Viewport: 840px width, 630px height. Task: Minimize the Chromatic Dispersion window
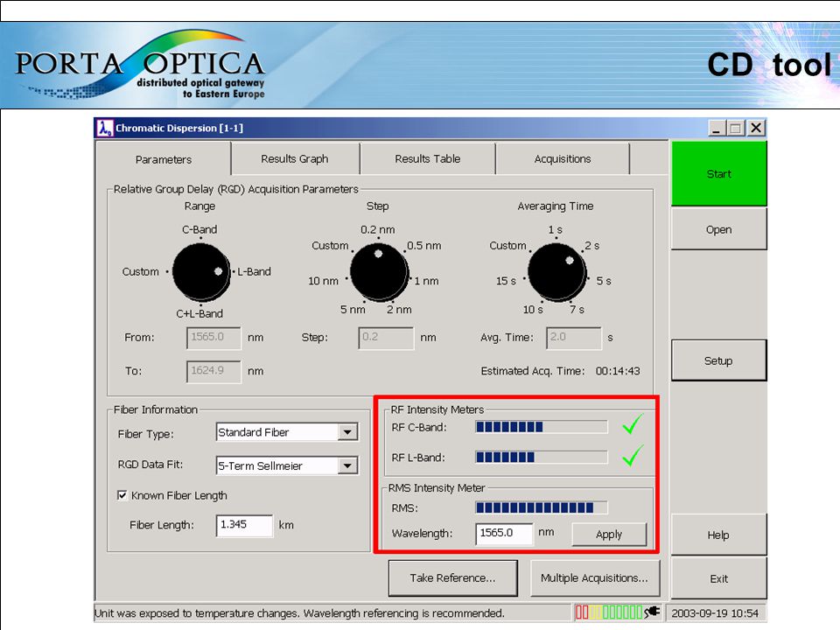pos(717,129)
